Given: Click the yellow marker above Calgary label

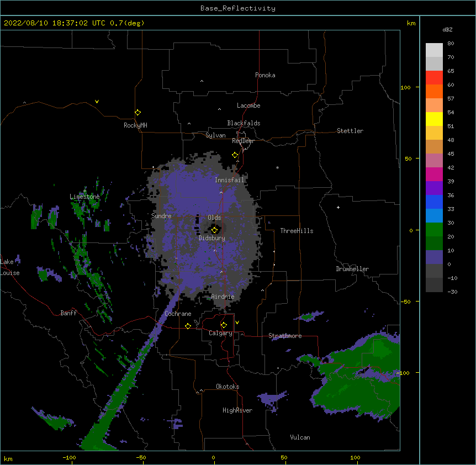Looking at the screenshot, I should click(x=224, y=325).
